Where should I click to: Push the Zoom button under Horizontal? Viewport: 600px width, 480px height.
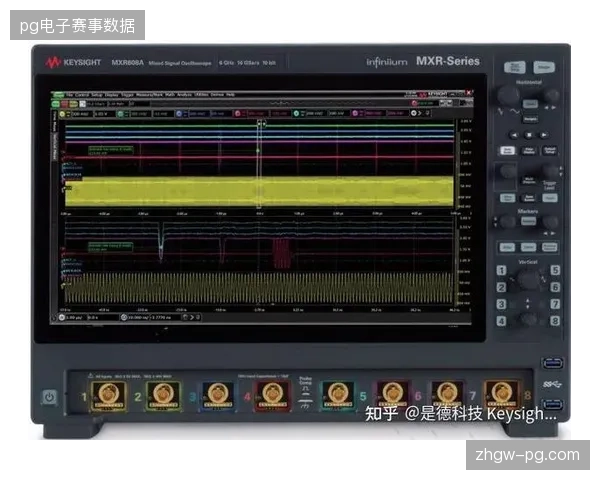(x=530, y=104)
